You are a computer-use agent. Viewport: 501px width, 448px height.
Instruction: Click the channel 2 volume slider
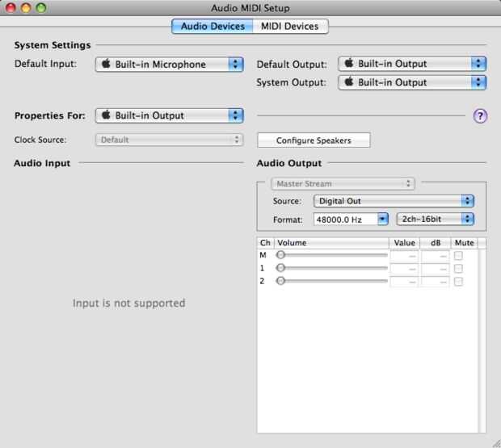332,281
